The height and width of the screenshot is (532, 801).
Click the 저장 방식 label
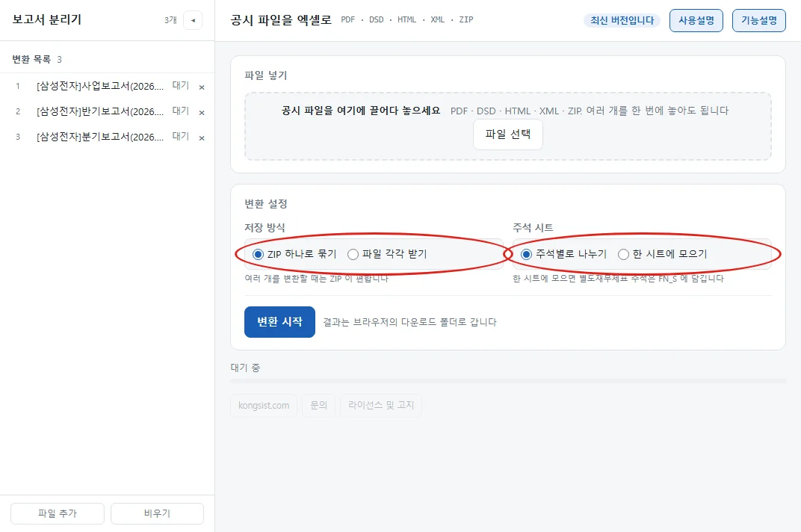[x=265, y=227]
